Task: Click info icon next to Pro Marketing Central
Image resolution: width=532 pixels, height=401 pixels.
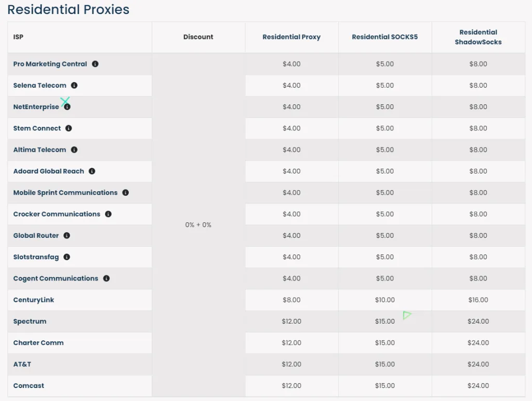Action: coord(95,64)
